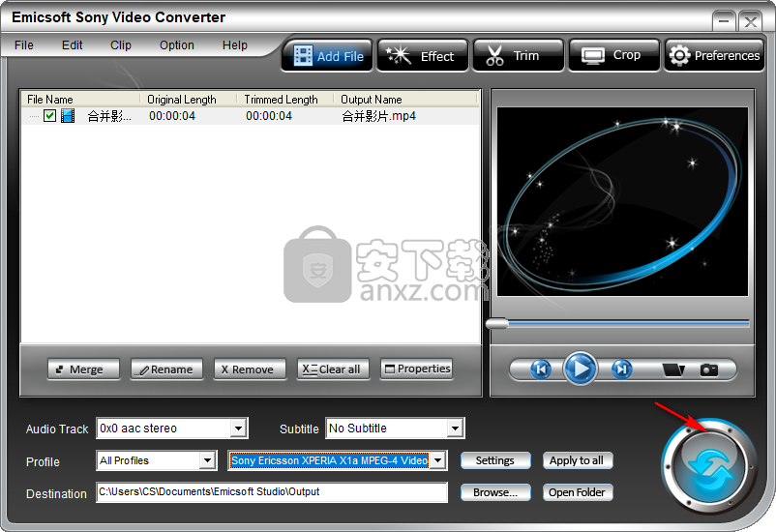Click the Merge button
The image size is (776, 532).
click(x=83, y=369)
